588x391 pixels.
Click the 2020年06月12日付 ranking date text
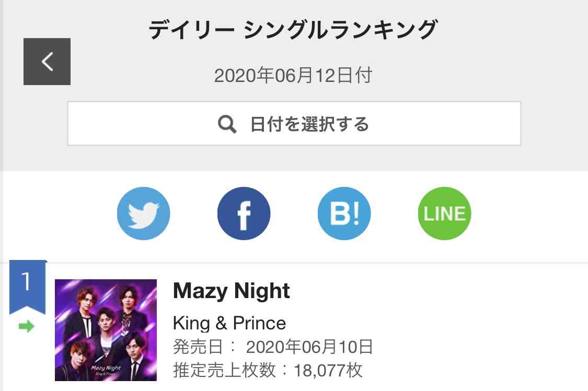coord(293,75)
